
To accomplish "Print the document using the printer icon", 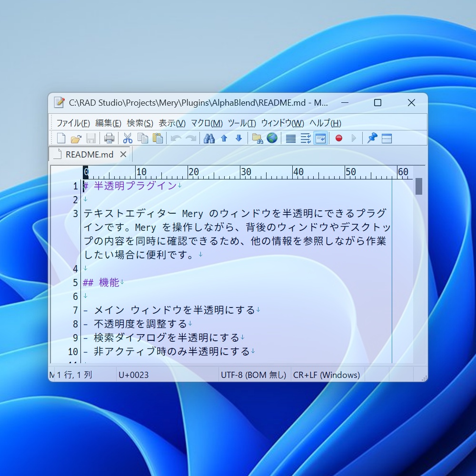I will click(109, 139).
